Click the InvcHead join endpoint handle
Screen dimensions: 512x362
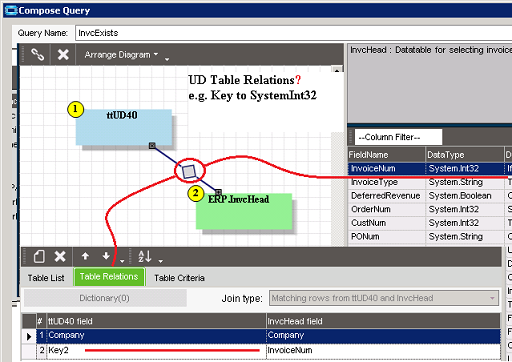click(x=218, y=192)
